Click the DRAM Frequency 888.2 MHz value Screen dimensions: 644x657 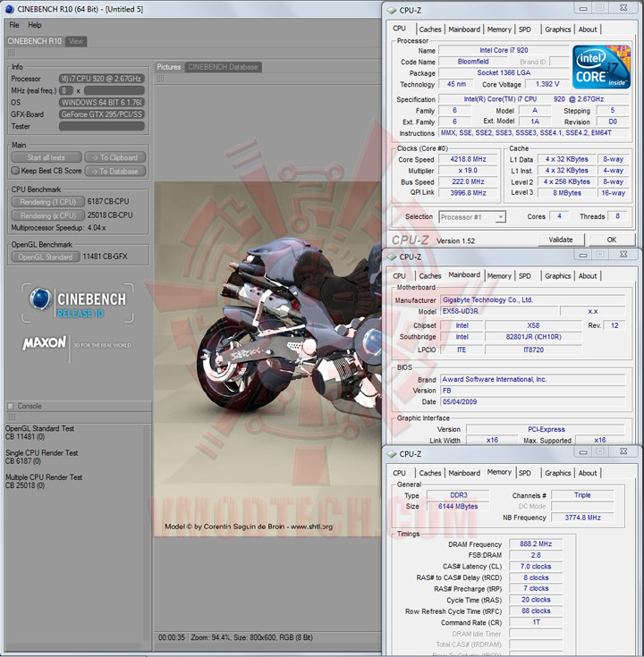click(536, 543)
